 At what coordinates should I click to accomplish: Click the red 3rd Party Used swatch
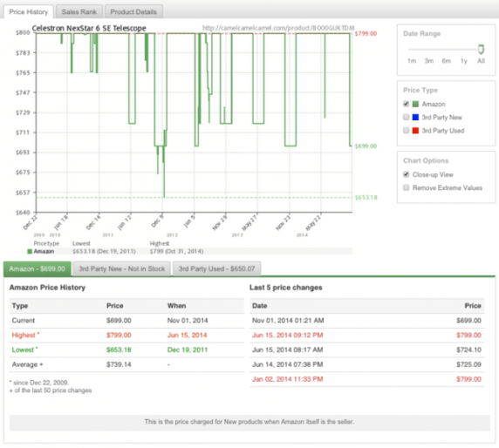pyautogui.click(x=415, y=131)
